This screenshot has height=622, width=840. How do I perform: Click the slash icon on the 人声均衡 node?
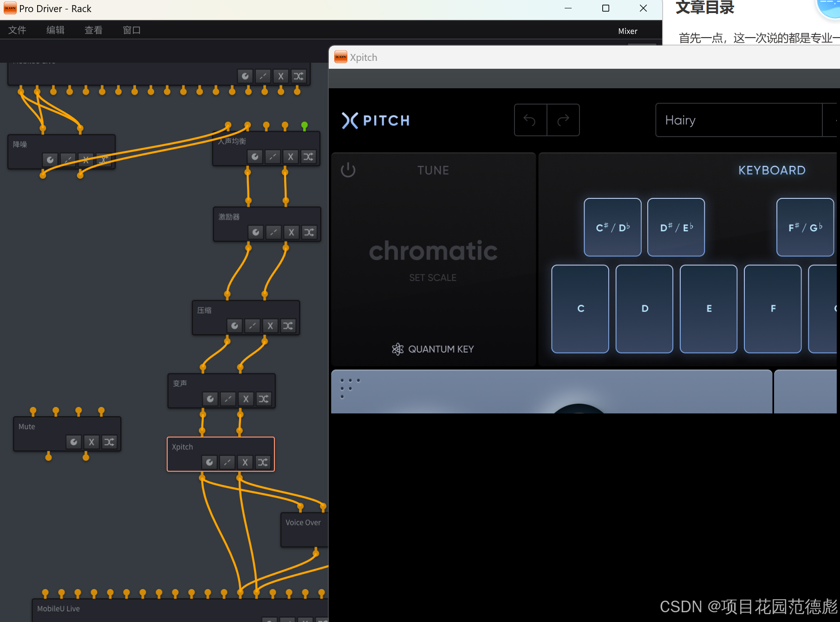point(273,157)
